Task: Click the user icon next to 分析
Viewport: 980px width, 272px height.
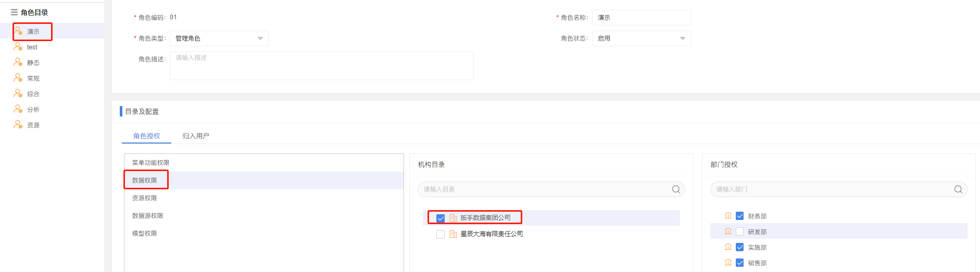Action: pyautogui.click(x=18, y=109)
